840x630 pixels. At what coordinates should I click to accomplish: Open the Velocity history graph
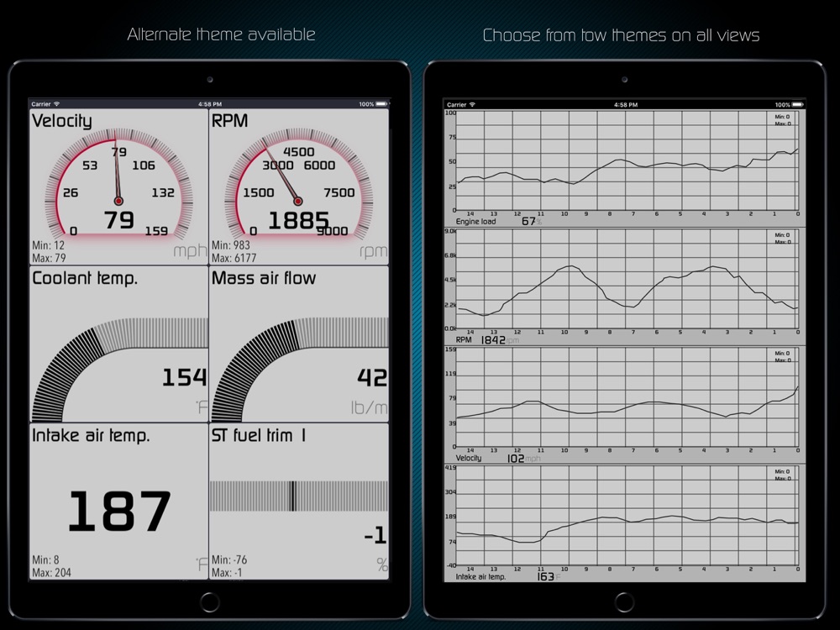pos(624,405)
